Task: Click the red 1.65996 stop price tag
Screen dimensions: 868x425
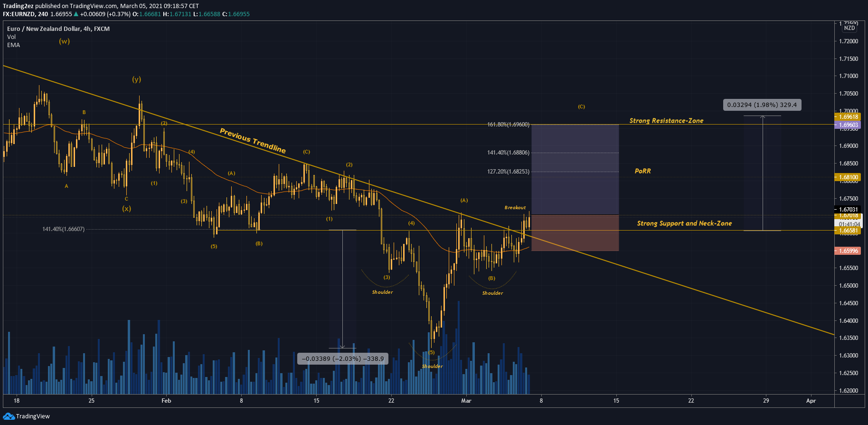Action: click(x=848, y=251)
